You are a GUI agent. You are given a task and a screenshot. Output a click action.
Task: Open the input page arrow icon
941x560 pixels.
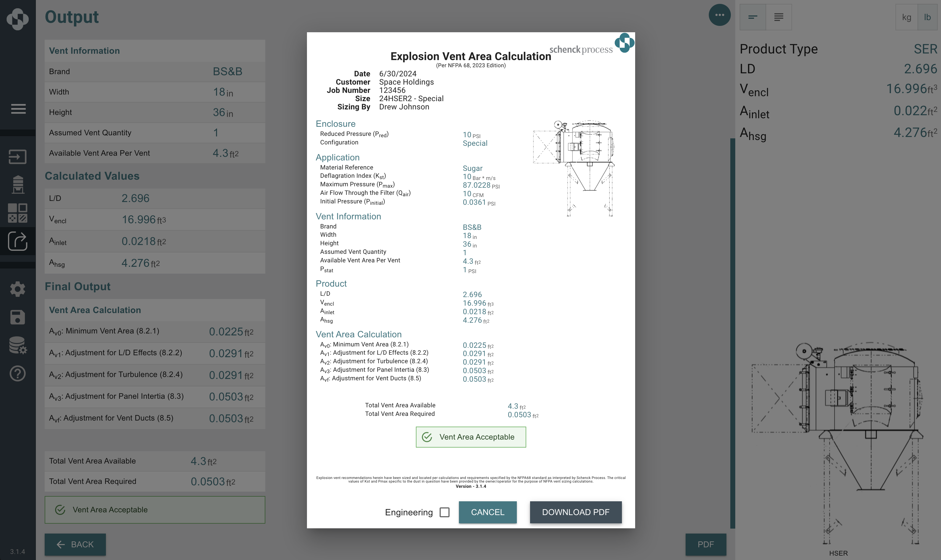click(17, 157)
